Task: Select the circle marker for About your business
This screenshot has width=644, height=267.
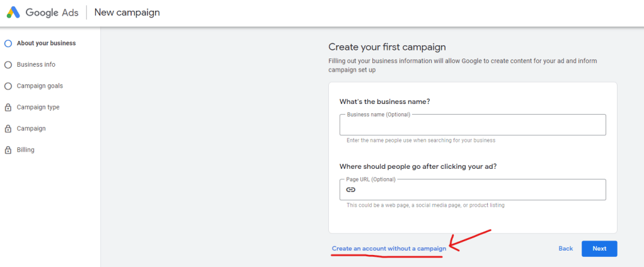Action: pos(8,43)
